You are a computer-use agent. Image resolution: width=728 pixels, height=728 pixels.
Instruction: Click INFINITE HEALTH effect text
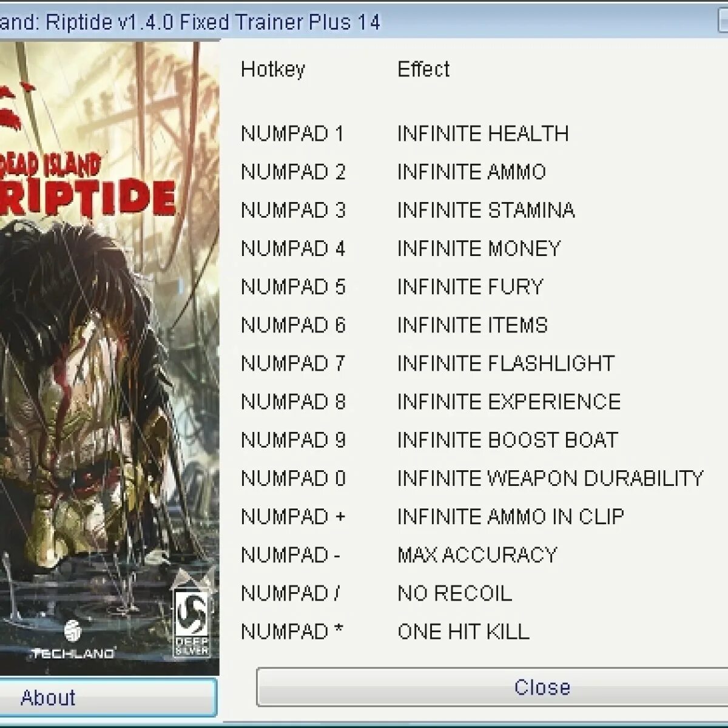(483, 133)
